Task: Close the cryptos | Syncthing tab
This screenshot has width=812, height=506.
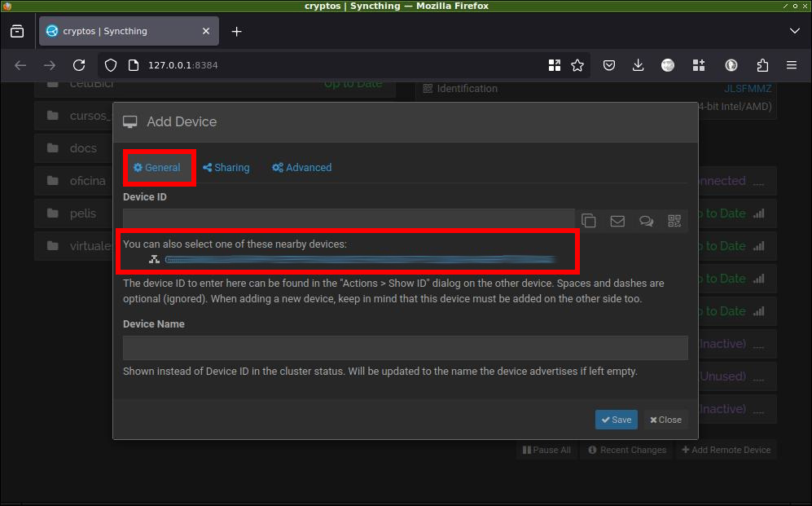Action: pos(206,31)
